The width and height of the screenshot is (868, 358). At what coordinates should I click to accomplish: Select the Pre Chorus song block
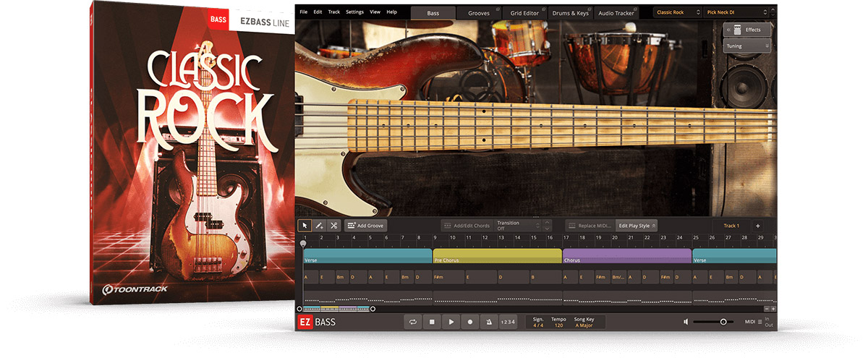tap(497, 257)
